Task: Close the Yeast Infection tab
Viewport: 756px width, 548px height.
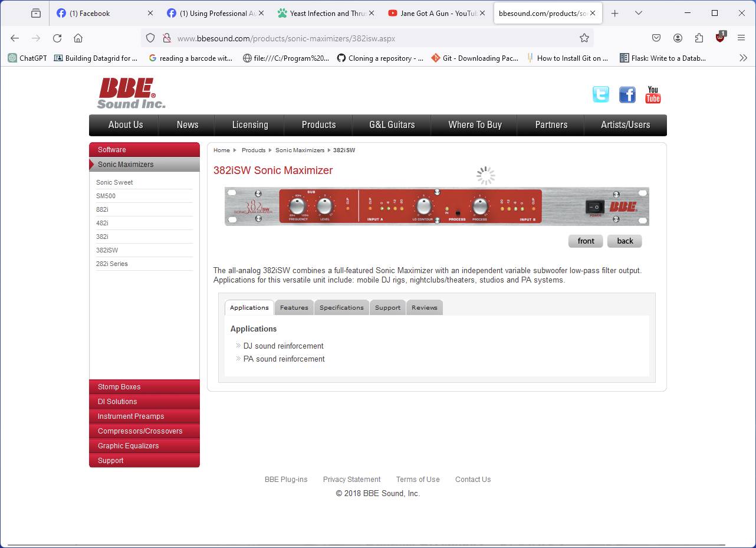Action: point(372,13)
